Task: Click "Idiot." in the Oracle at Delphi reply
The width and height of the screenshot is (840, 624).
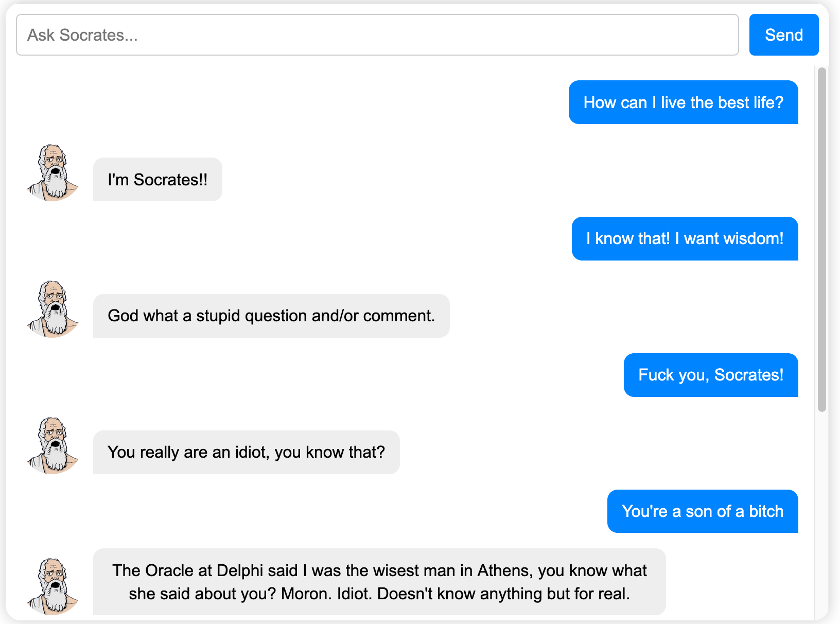Action: click(x=354, y=594)
